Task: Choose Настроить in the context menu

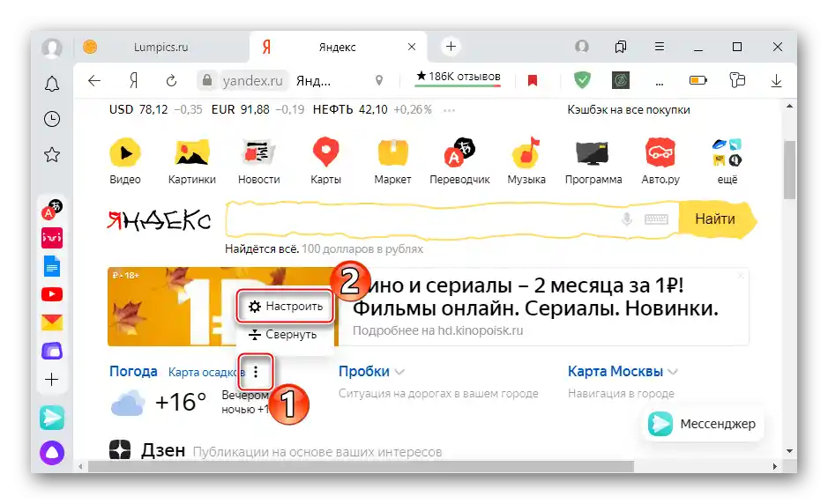Action: (285, 307)
